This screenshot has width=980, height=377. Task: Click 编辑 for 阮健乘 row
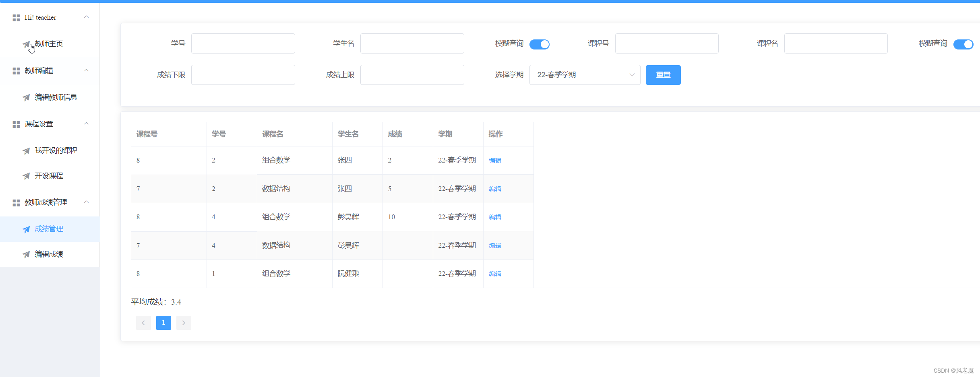point(495,274)
